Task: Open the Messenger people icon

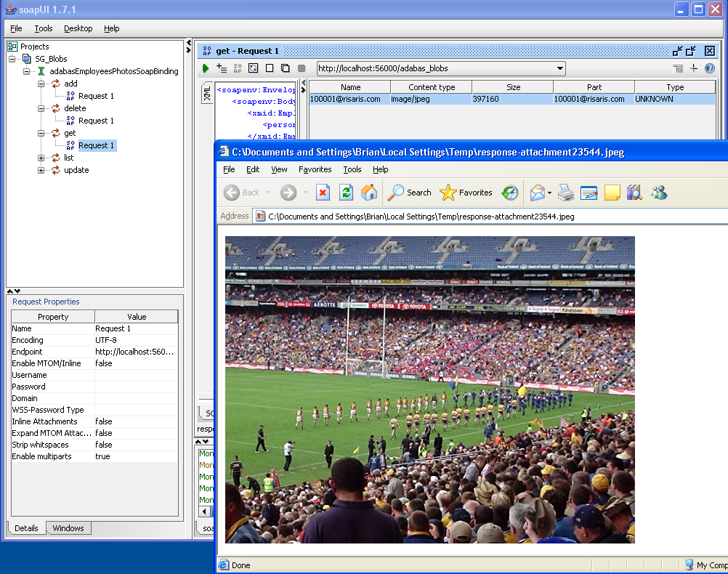Action: click(x=659, y=193)
